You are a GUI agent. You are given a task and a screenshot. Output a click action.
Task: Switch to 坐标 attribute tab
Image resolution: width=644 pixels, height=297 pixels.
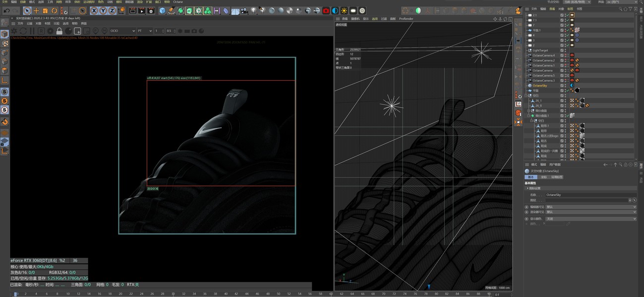tap(544, 177)
